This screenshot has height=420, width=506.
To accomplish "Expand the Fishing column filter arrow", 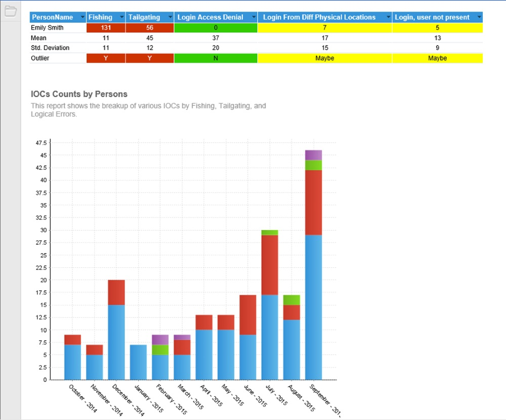I will pos(121,17).
